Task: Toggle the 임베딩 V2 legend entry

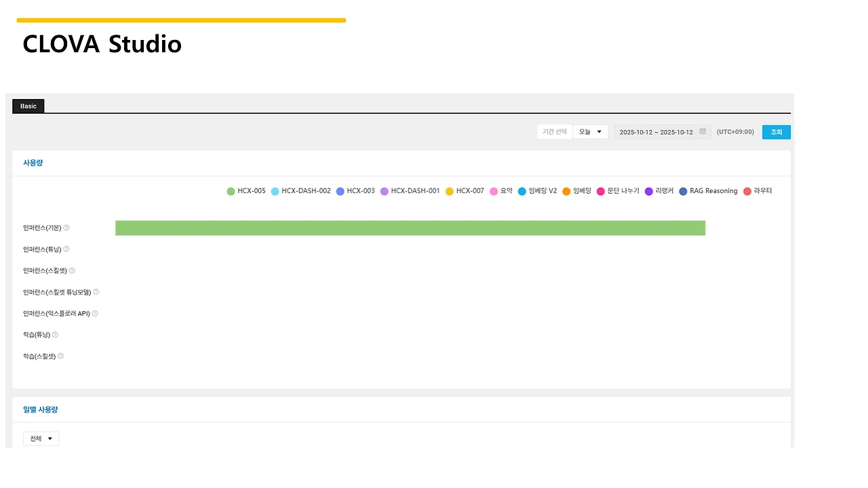Action: coord(538,191)
